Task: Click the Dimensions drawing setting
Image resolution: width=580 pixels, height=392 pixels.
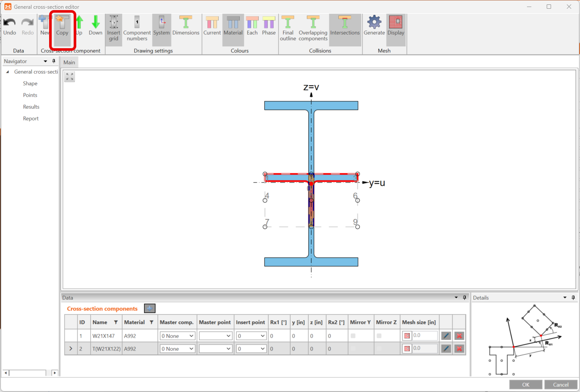Action: pos(185,26)
